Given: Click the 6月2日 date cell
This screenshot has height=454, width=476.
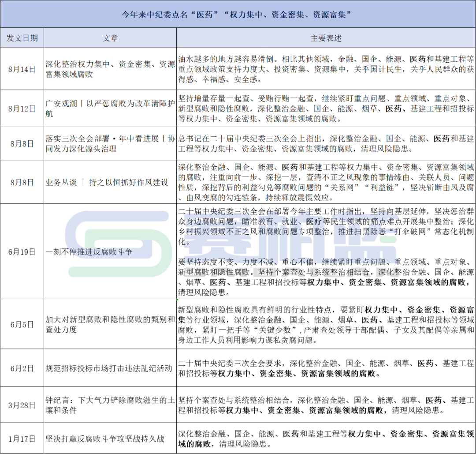Looking at the screenshot, I should 22,368.
